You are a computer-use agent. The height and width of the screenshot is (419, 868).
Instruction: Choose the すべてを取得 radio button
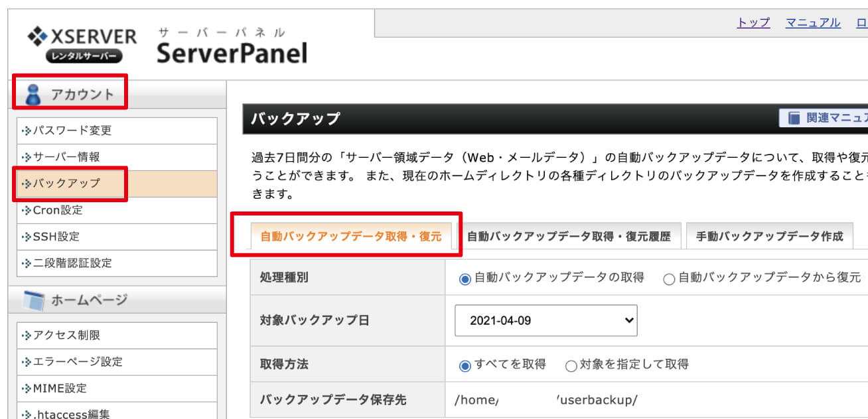click(465, 365)
